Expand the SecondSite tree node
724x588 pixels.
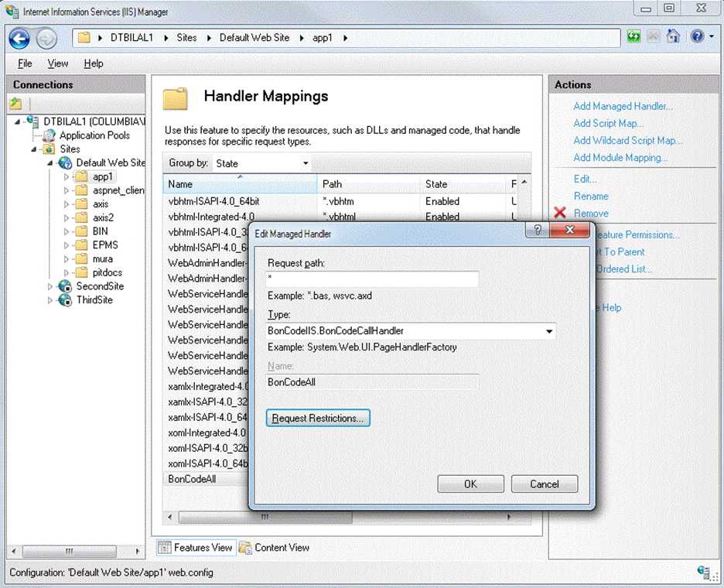pyautogui.click(x=50, y=286)
